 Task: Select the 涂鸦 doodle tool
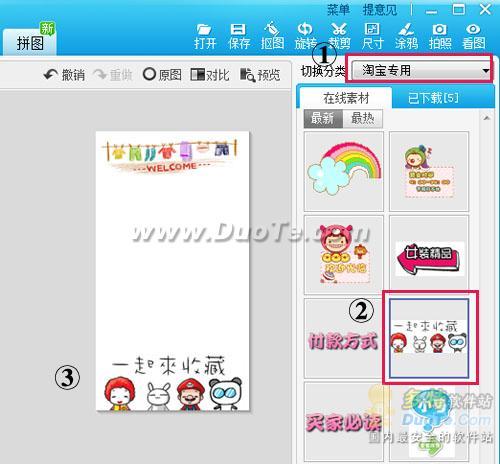[406, 36]
